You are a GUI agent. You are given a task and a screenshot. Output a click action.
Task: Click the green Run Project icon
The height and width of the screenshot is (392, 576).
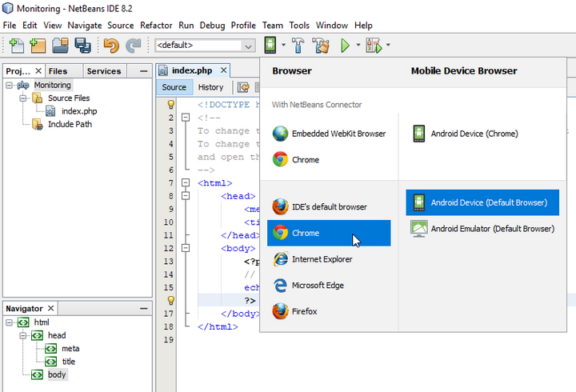tap(345, 46)
